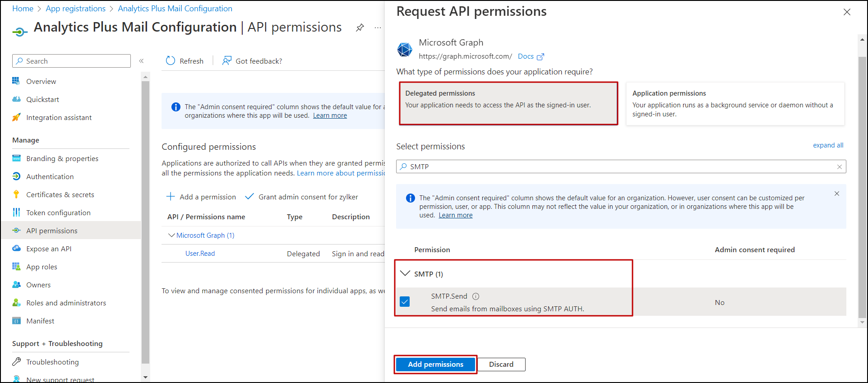Navigate to App registrations breadcrumb
The height and width of the screenshot is (383, 868).
(75, 8)
